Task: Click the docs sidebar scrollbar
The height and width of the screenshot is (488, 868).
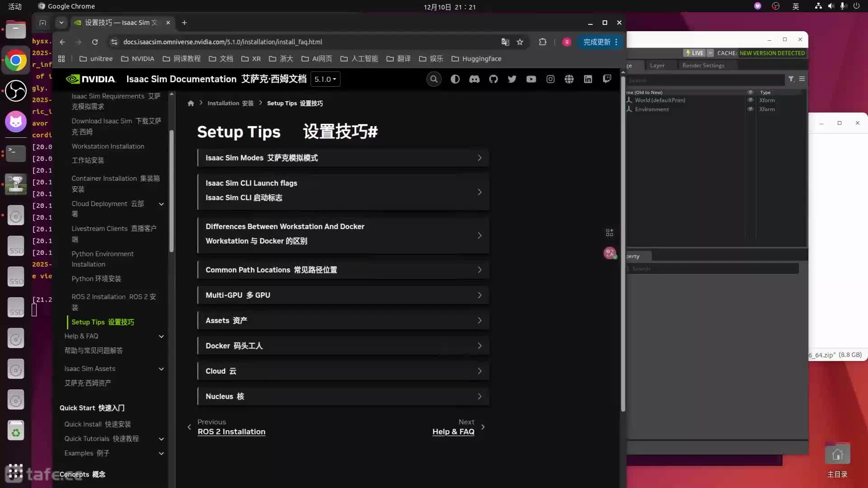Action: coord(171,190)
